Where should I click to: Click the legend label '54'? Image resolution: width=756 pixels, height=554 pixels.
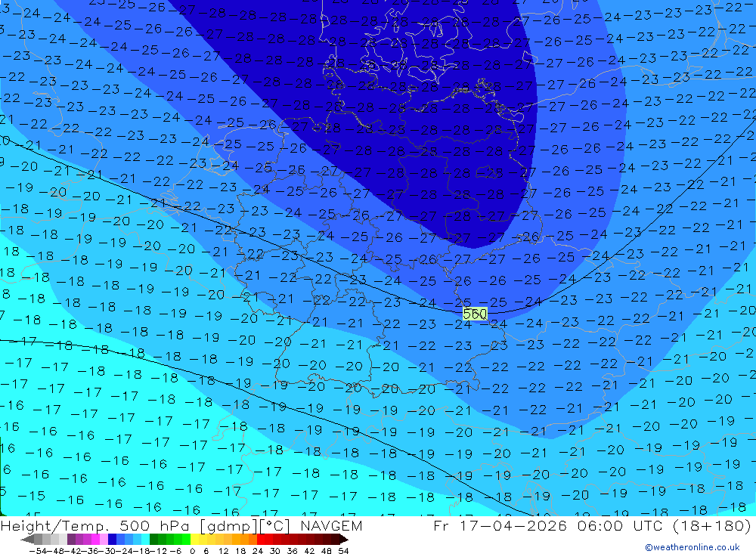point(343,551)
